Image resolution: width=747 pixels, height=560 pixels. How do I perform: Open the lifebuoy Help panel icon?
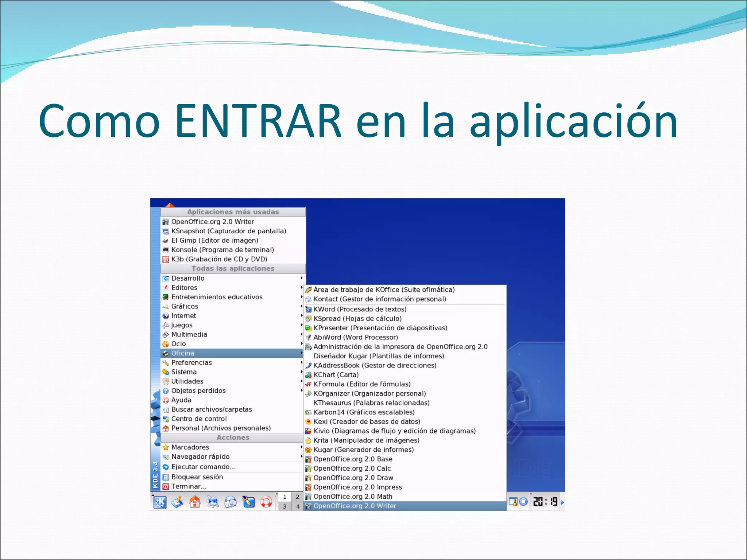[266, 502]
